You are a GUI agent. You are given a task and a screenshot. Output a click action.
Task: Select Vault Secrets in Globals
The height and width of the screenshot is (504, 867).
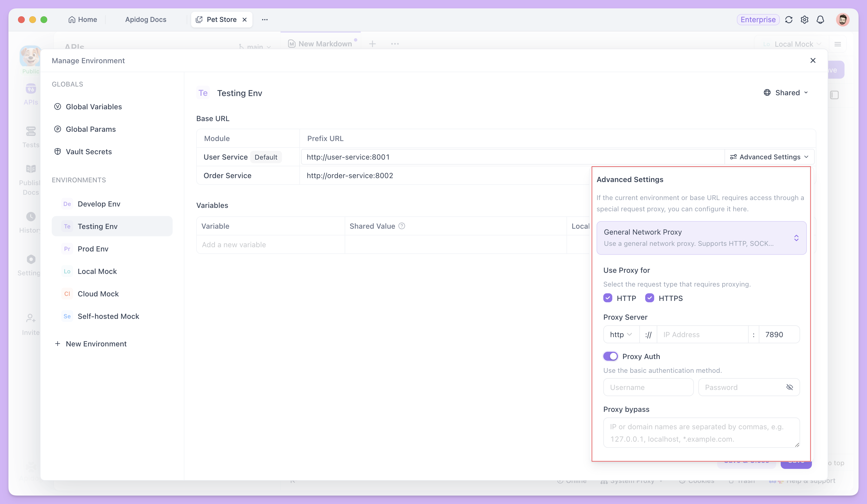89,151
